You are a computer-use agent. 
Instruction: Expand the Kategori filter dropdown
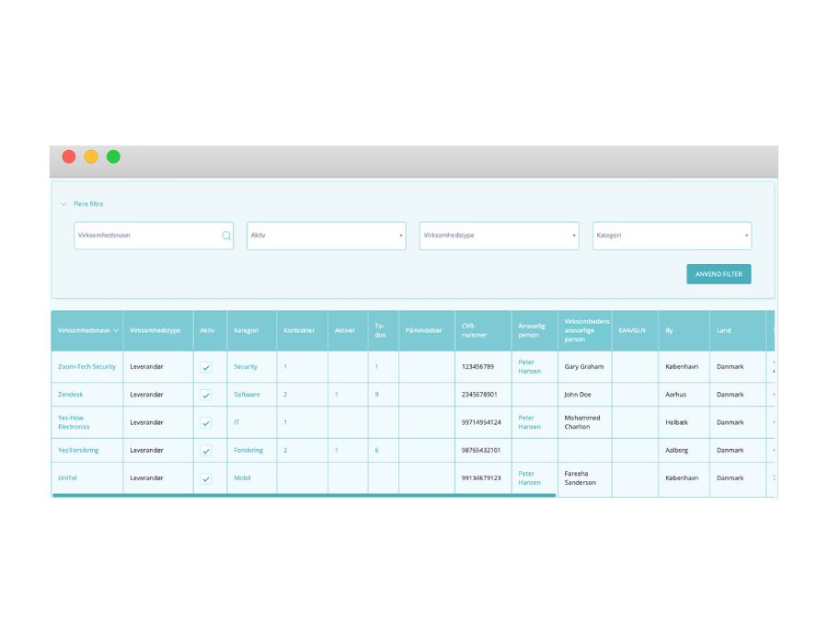coord(672,236)
